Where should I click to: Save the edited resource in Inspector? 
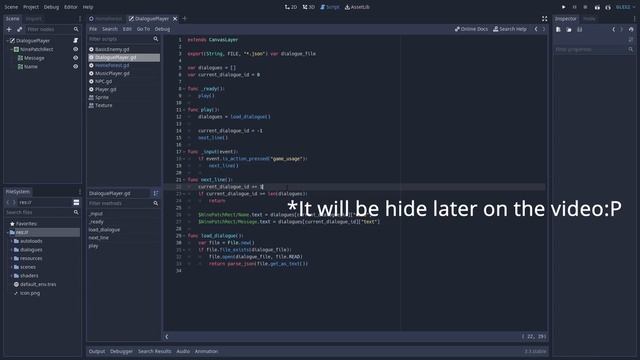(579, 29)
